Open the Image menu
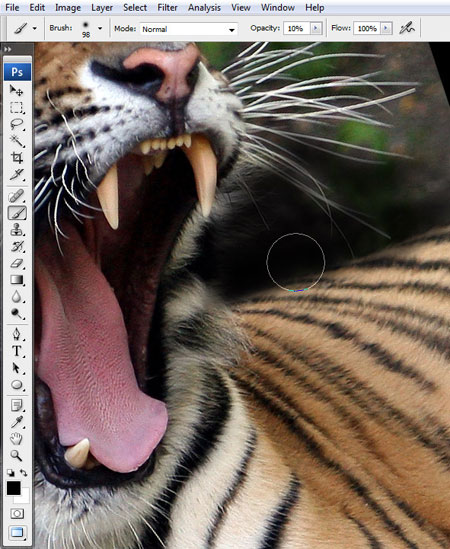 click(x=68, y=7)
